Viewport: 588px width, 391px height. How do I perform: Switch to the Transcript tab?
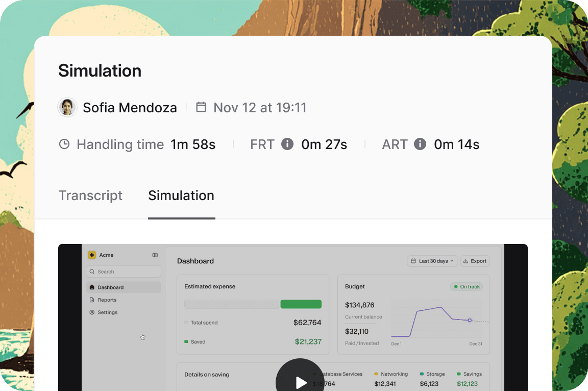click(90, 196)
